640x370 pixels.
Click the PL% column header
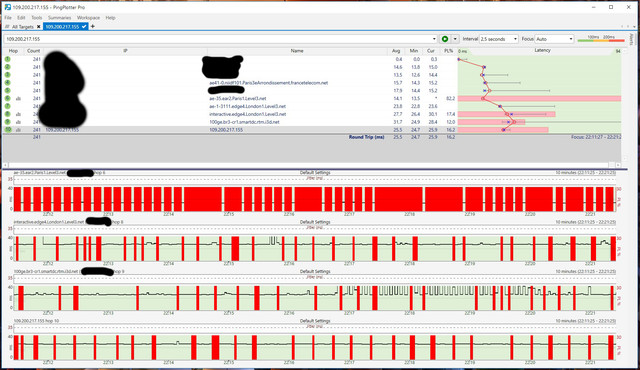[449, 51]
